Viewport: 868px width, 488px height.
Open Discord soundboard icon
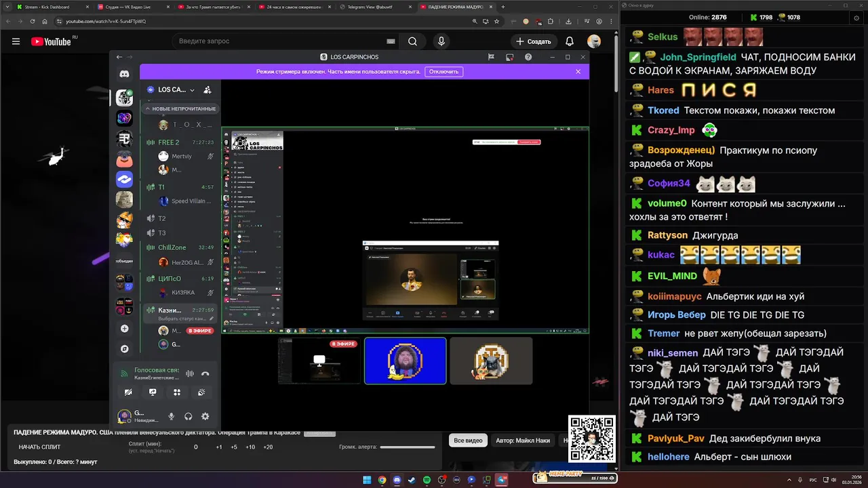pos(201,392)
